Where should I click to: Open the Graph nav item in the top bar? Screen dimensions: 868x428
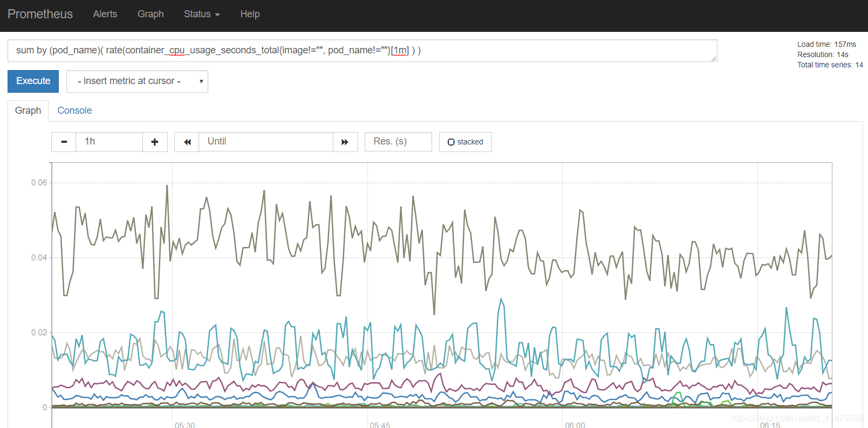(151, 14)
